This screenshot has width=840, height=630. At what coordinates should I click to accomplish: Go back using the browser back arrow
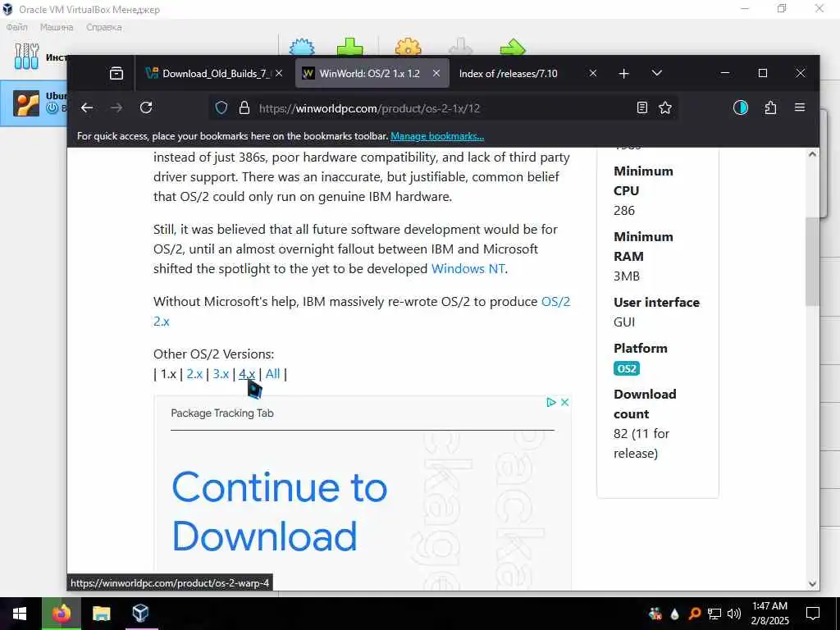[x=87, y=107]
